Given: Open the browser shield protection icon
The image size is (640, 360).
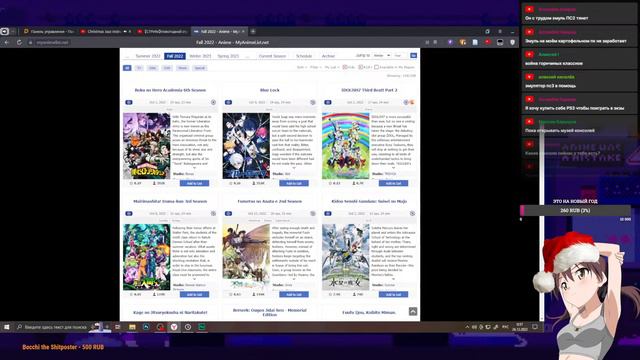Looking at the screenshot, I should (513, 42).
